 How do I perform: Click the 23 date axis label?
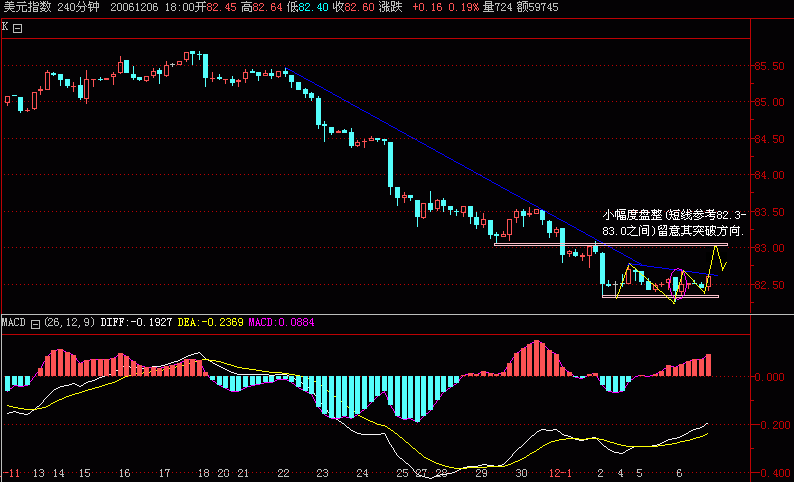pyautogui.click(x=322, y=473)
